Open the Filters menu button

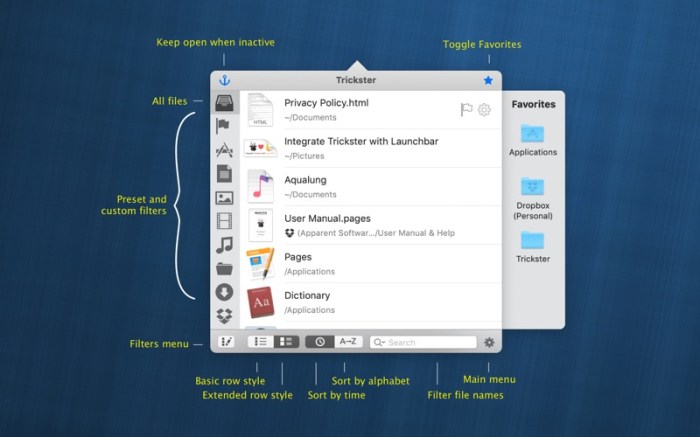(226, 342)
